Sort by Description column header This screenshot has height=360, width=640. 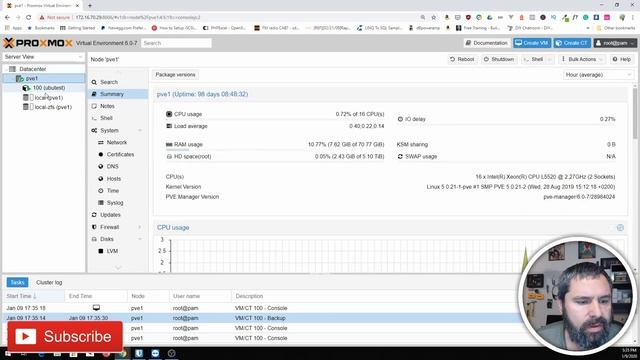pos(249,296)
